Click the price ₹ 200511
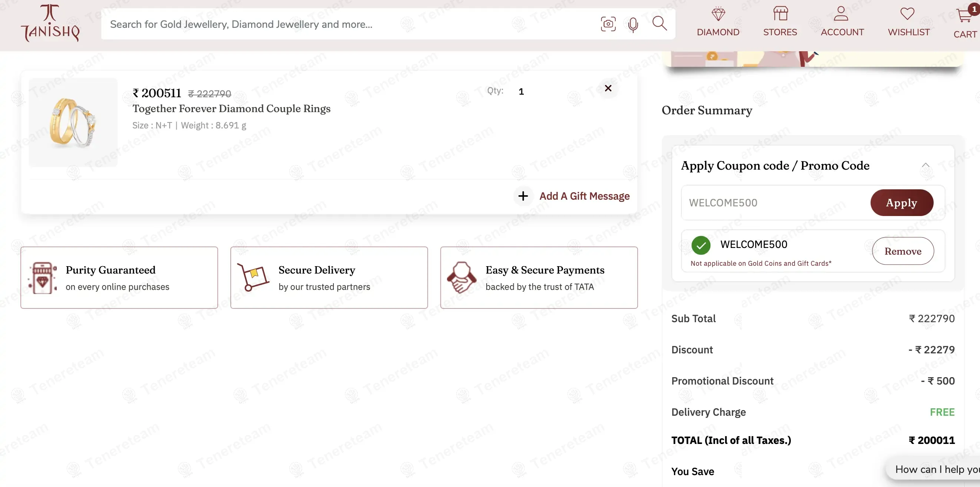 tap(157, 93)
